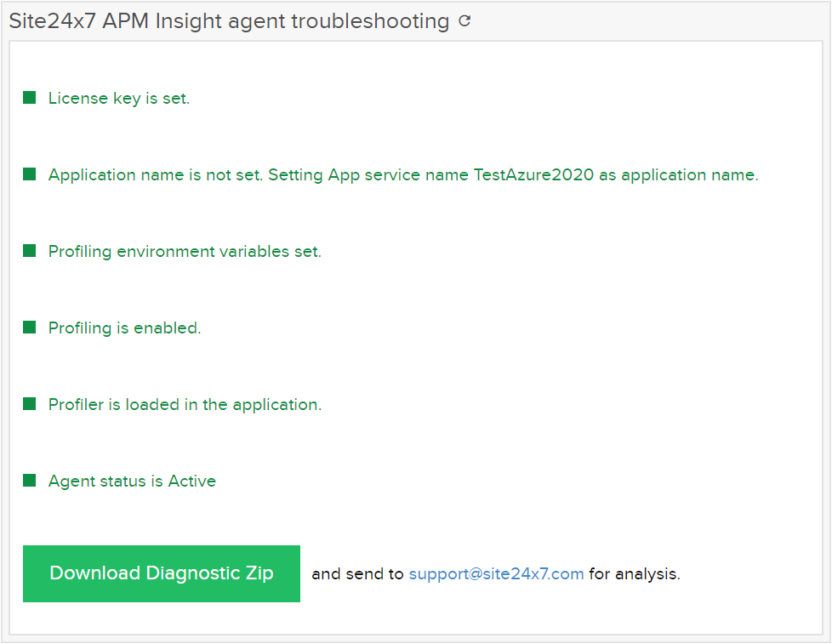Image resolution: width=832 pixels, height=644 pixels.
Task: Click the Download Diagnostic Zip button
Action: [x=161, y=573]
